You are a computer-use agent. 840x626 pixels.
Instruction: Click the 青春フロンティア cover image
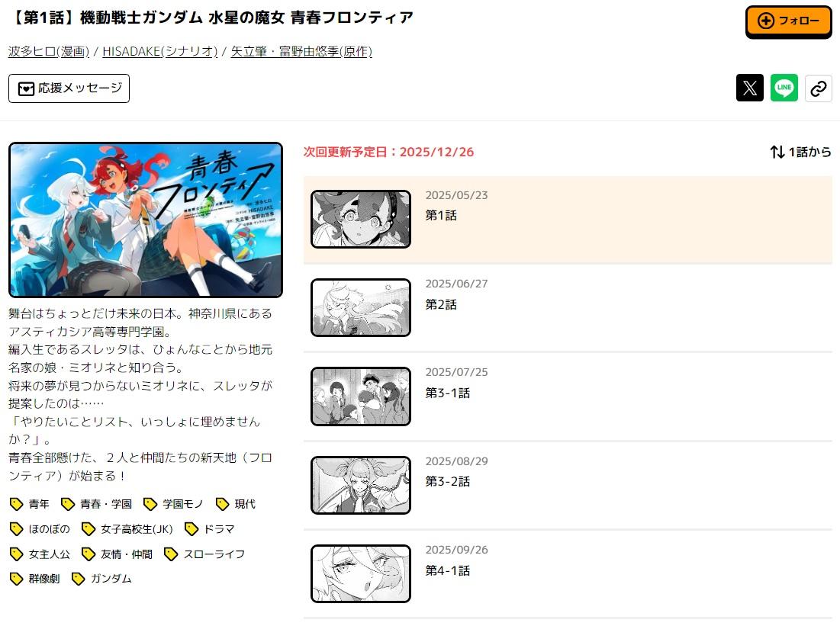146,220
